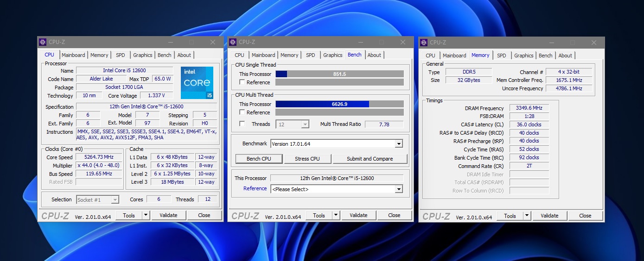Image resolution: width=644 pixels, height=261 pixels.
Task: Open the Threads count dropdown showing 12
Action: [305, 124]
